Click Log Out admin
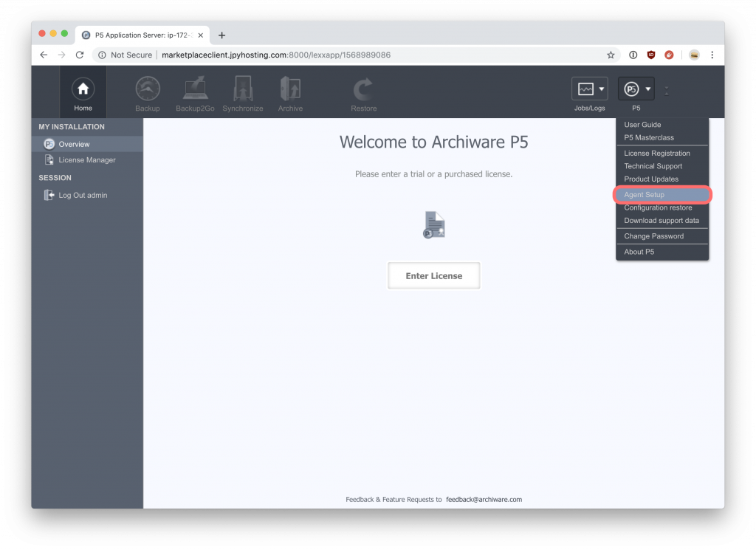Image resolution: width=756 pixels, height=550 pixels. [83, 195]
